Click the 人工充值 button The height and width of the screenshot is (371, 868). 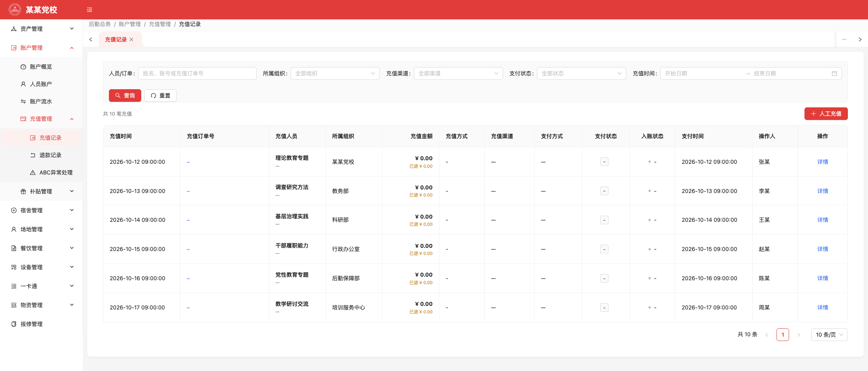point(826,114)
